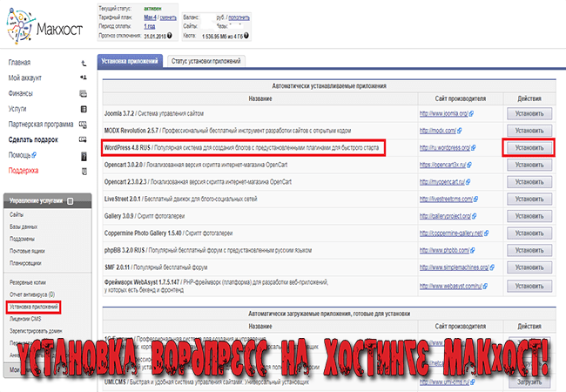Click the external-link icon after opencart3x.ru
The image size is (566, 392).
point(469,165)
